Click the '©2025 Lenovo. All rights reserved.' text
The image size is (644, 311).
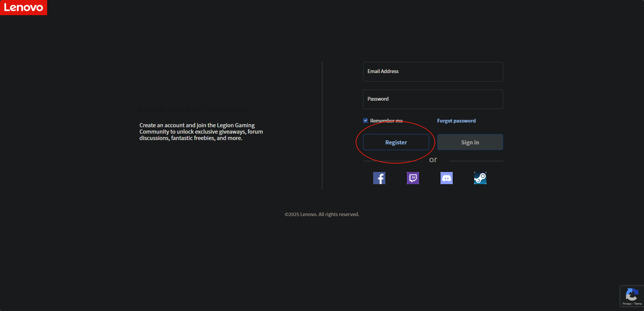tap(322, 214)
